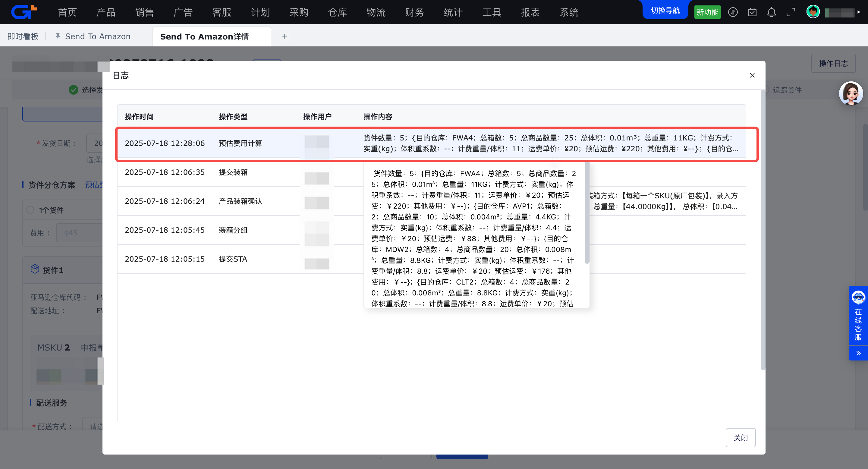Click the tooltip popup scrollbar
The image size is (868, 469).
(x=587, y=213)
